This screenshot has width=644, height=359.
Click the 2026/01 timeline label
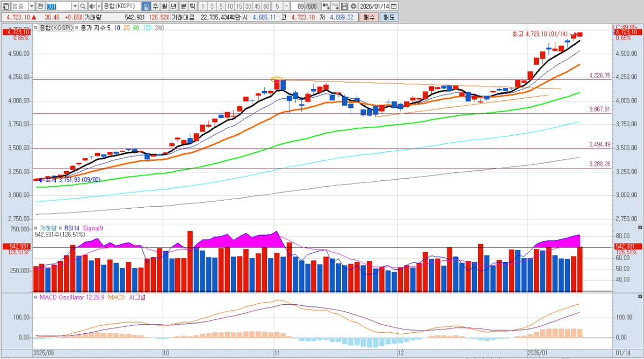[x=538, y=353]
